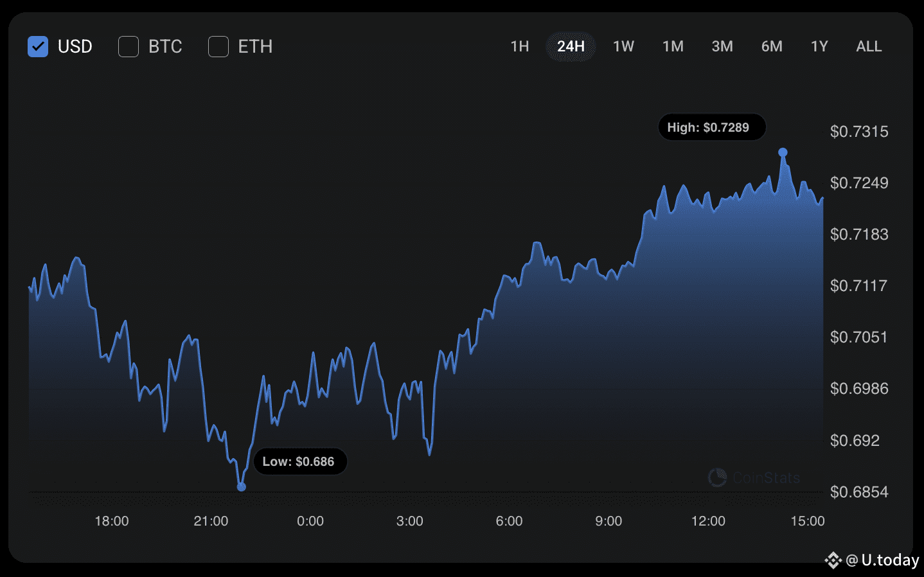Image resolution: width=924 pixels, height=577 pixels.
Task: Enable the ETH checkbox
Action: 218,46
